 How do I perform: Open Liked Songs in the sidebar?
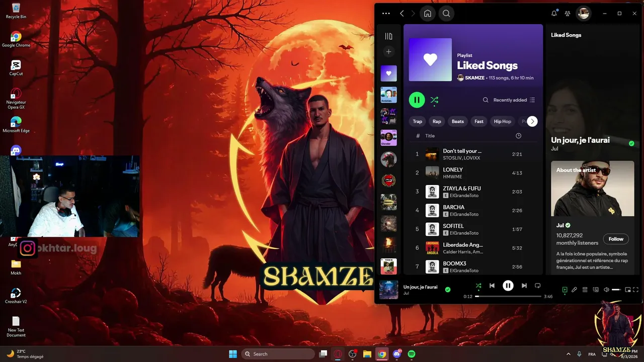click(x=388, y=73)
